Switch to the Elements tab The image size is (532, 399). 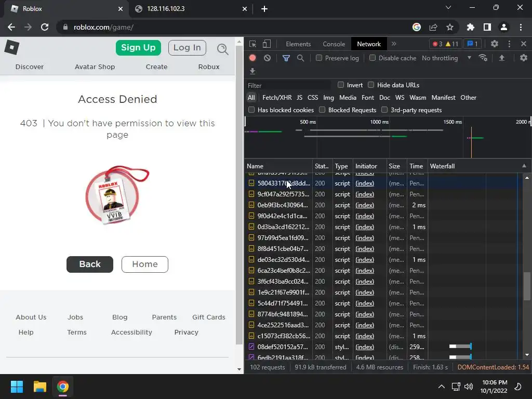pos(298,44)
